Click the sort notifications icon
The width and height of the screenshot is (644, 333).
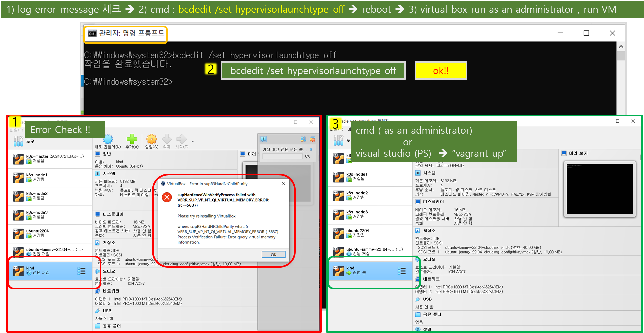pyautogui.click(x=303, y=139)
